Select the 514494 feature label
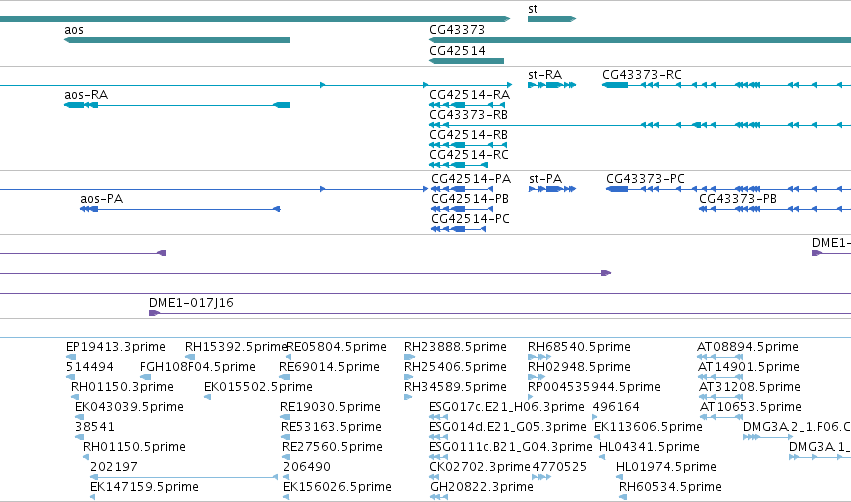851x502 pixels. tap(90, 367)
